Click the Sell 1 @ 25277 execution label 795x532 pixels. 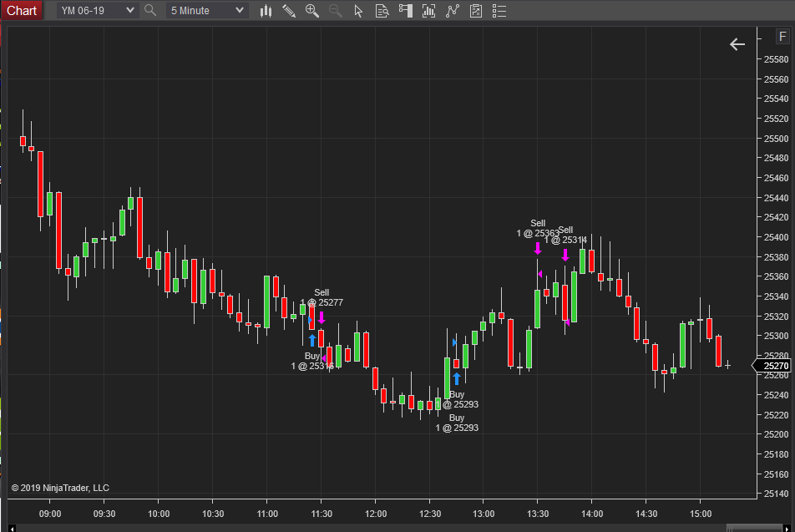point(322,297)
